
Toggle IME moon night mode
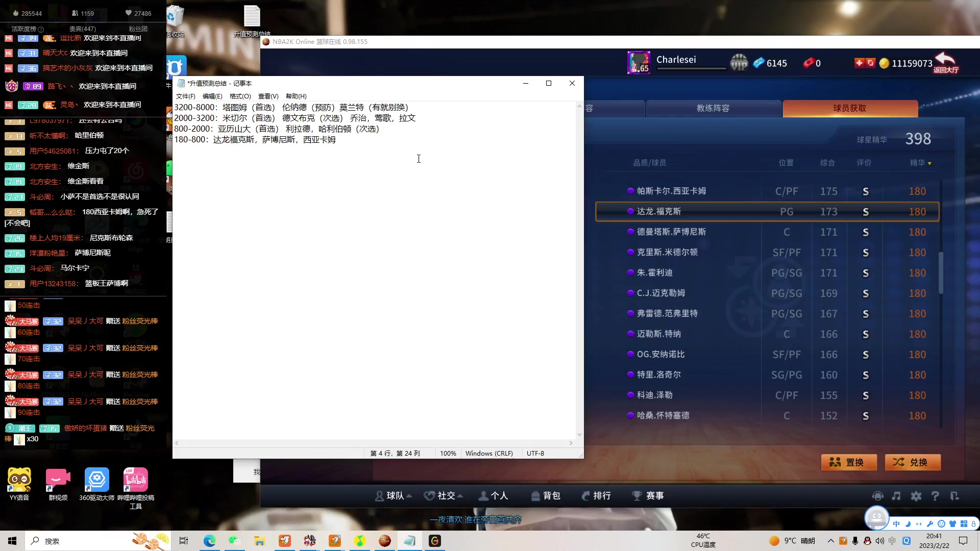908,524
